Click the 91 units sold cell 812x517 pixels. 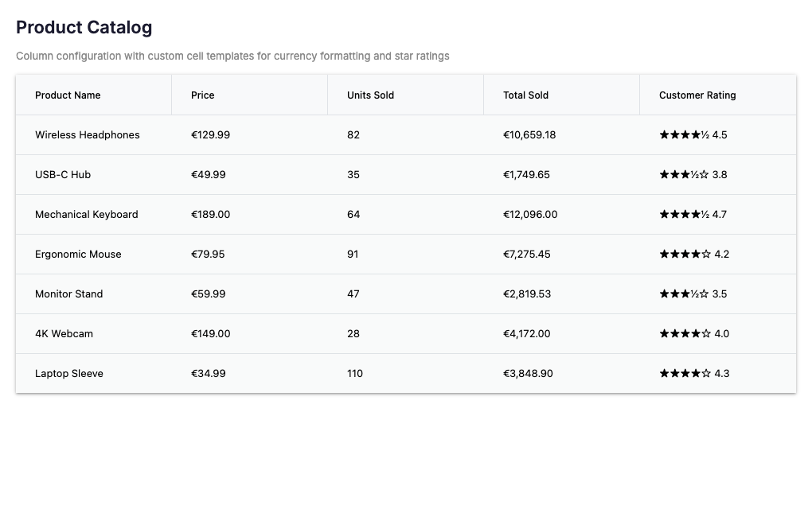[x=353, y=255]
